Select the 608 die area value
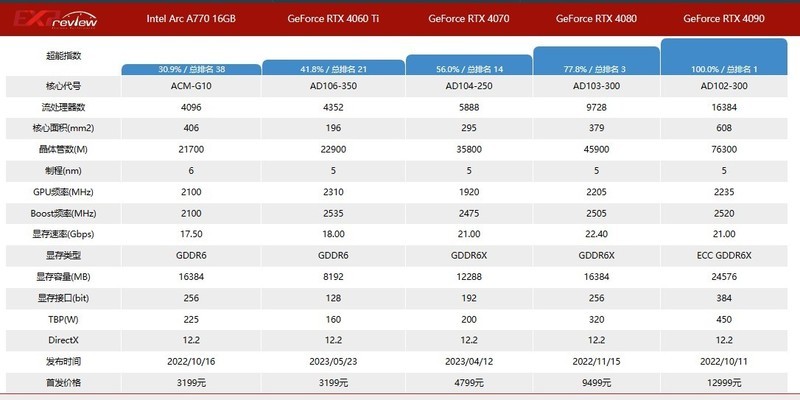Viewport: 800px width, 400px height. pos(724,129)
